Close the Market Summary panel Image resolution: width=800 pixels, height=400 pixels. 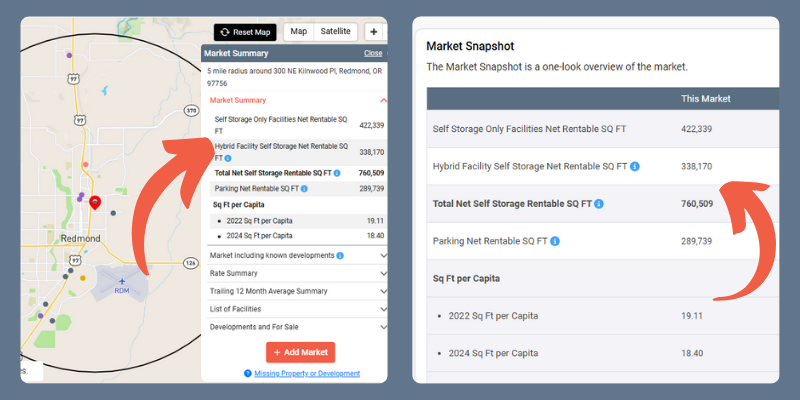click(372, 53)
